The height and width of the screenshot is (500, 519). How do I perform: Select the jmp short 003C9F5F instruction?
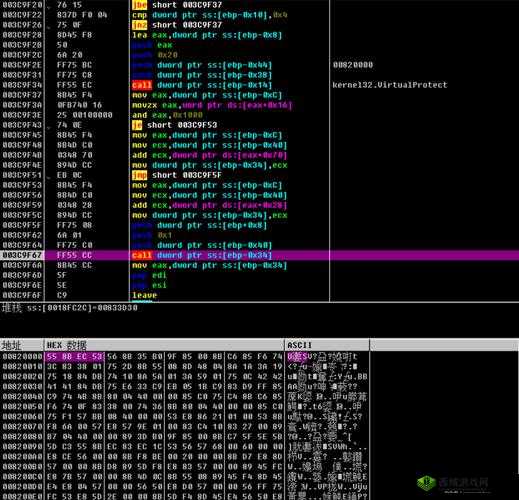point(177,175)
